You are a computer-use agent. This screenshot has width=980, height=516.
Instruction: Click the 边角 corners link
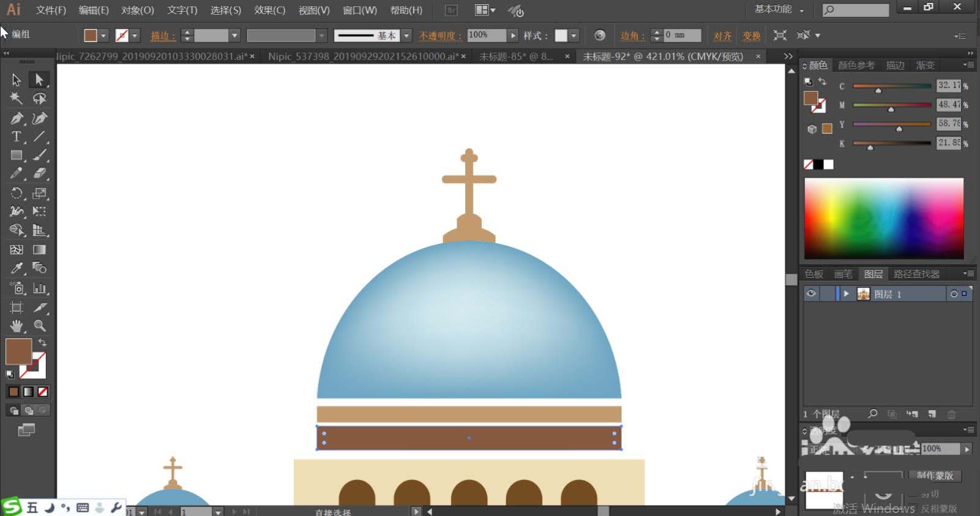(632, 36)
